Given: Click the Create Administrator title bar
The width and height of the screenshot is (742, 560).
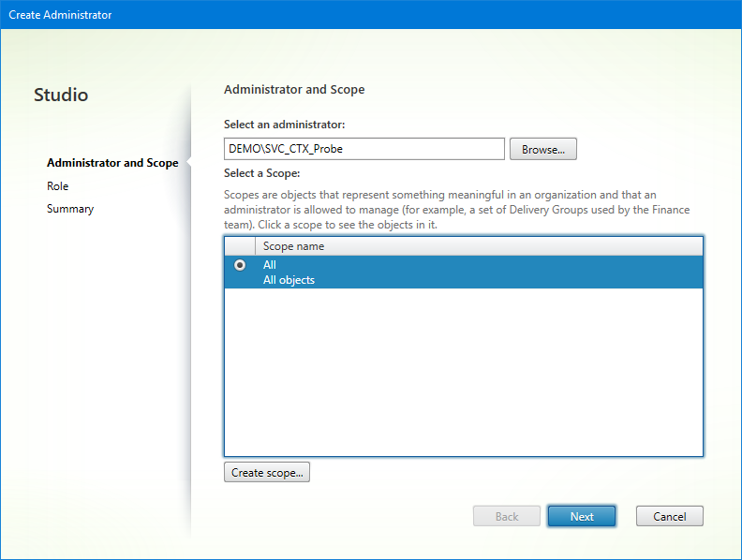Looking at the screenshot, I should point(60,14).
